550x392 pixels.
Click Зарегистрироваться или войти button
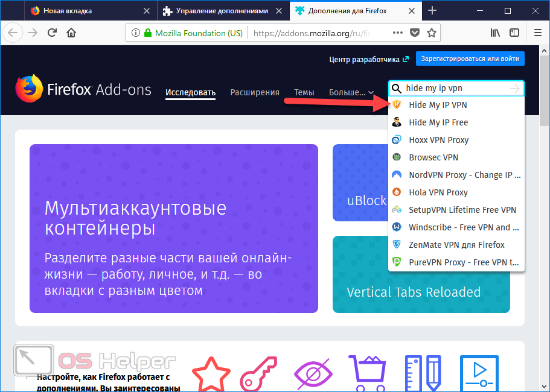click(471, 59)
